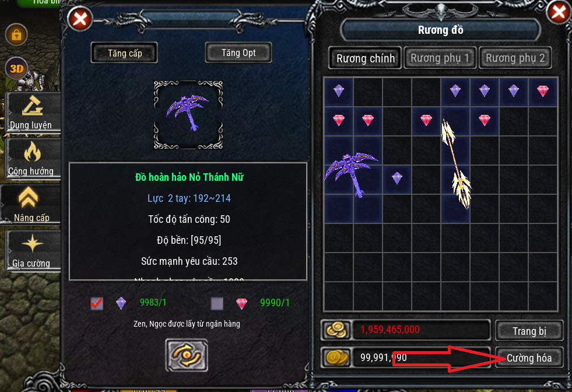This screenshot has width=572, height=392.
Task: Click the circular upgrade confirm icon
Action: (187, 355)
